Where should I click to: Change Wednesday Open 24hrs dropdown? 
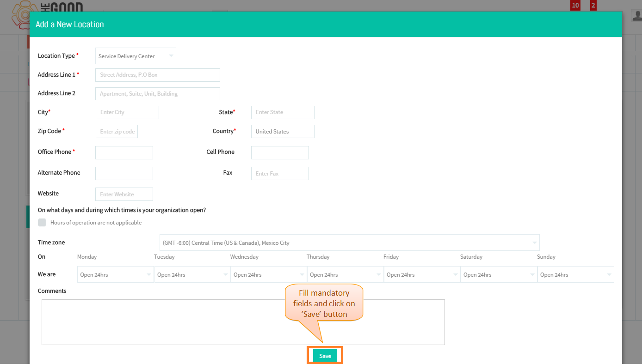click(269, 274)
